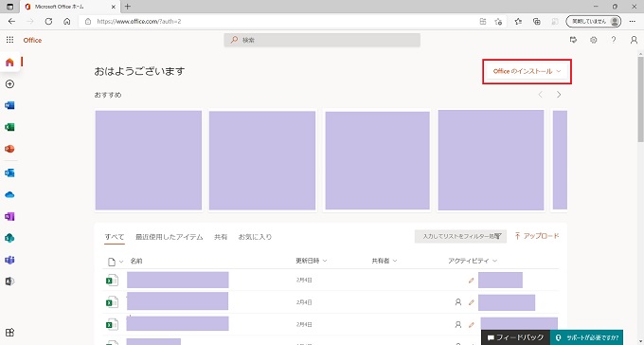Launch PowerPoint from the sidebar
This screenshot has width=644, height=345.
point(9,149)
